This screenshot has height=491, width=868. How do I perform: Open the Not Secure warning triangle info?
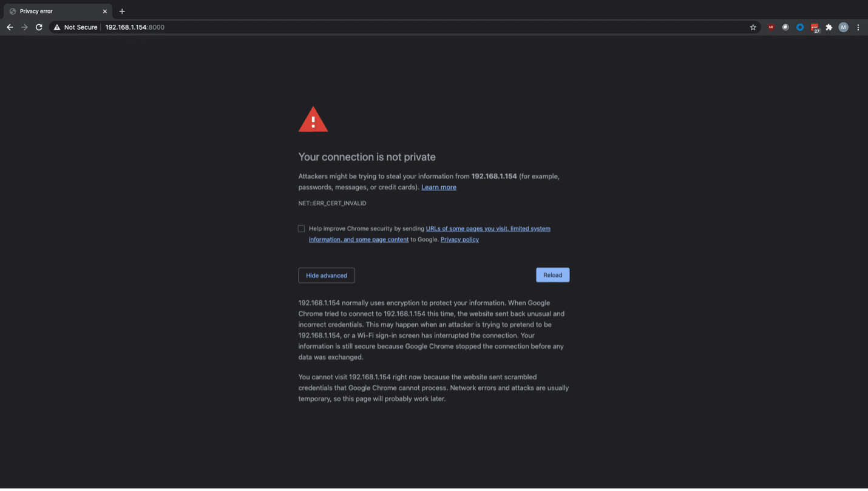57,27
